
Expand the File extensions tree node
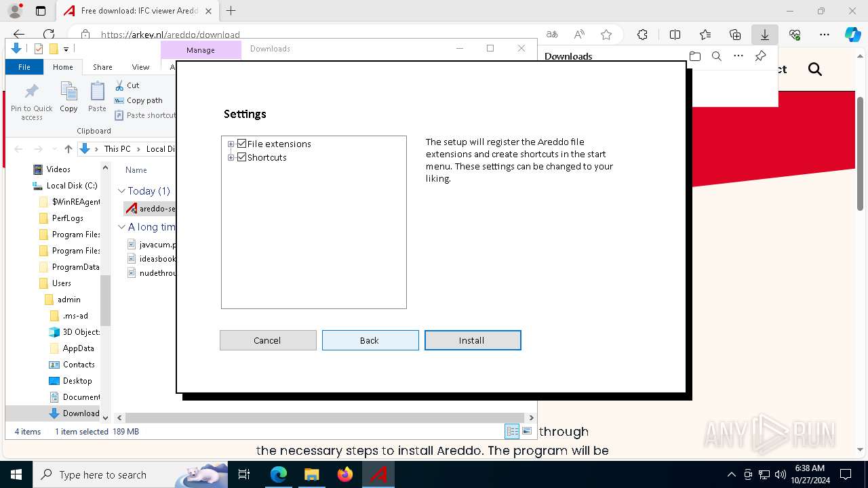(231, 144)
